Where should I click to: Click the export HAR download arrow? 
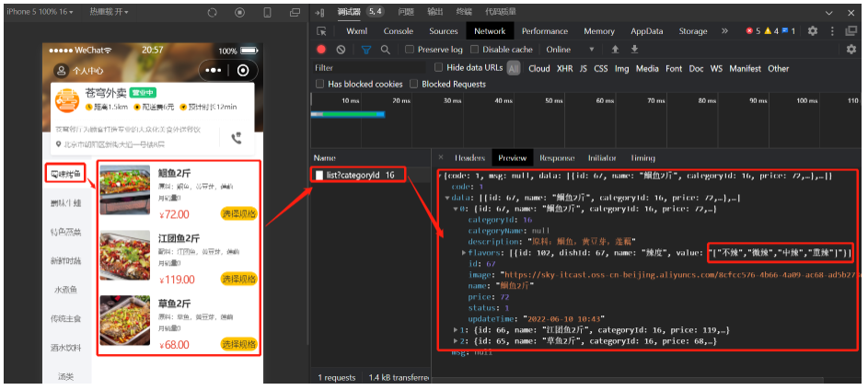(x=634, y=50)
